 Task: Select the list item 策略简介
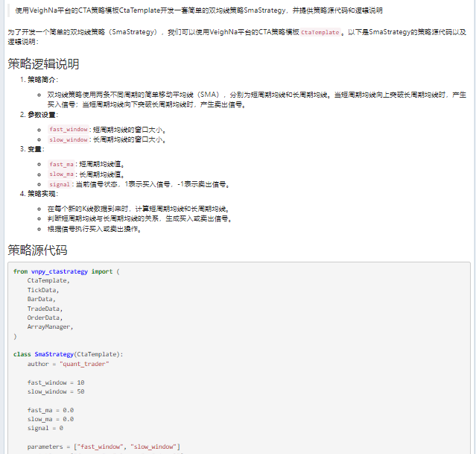pos(42,80)
